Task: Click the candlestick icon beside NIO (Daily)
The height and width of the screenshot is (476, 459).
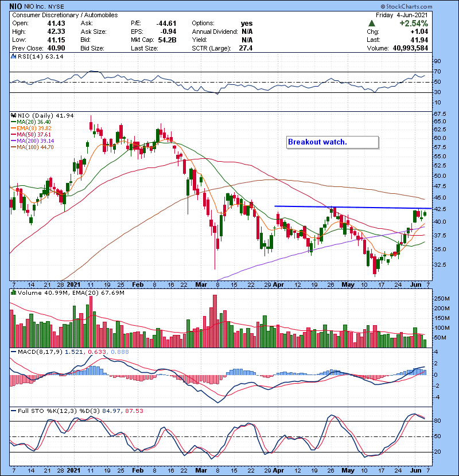Action: (13, 116)
